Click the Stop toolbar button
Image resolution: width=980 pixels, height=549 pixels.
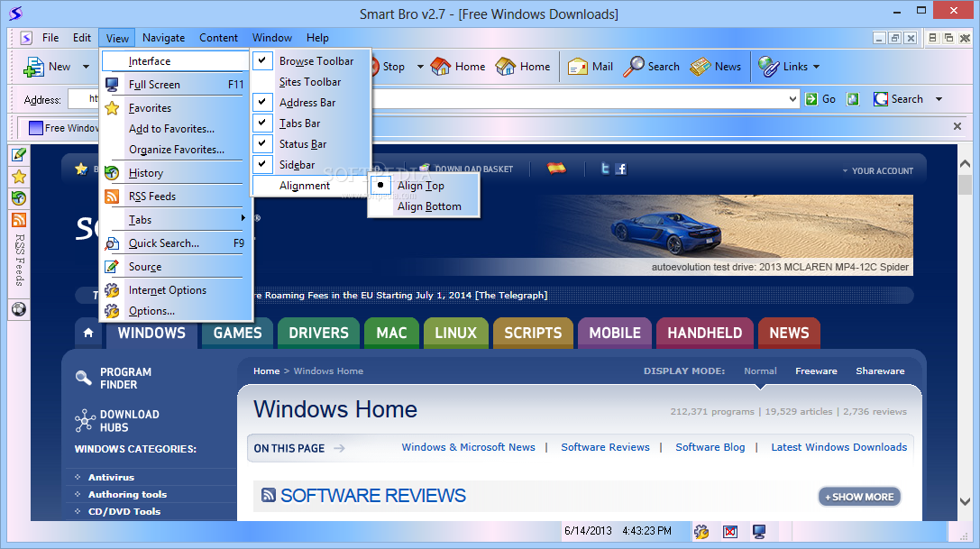click(x=393, y=67)
